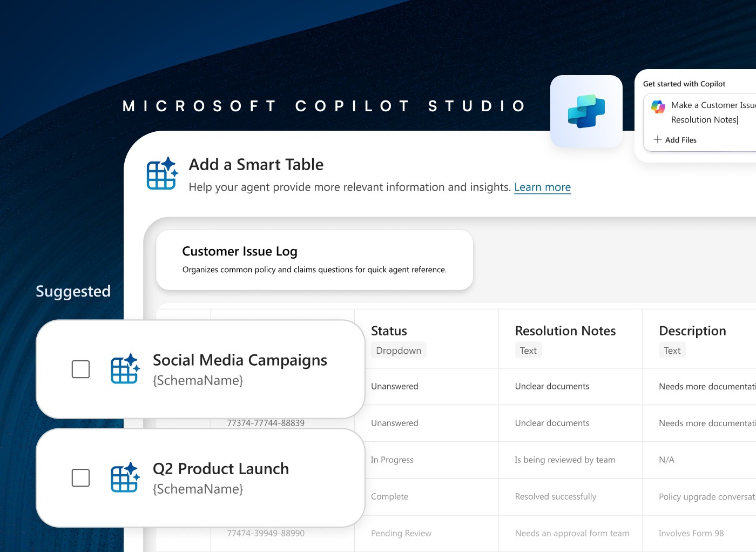Click the Q2 Product Launch title

pos(221,468)
